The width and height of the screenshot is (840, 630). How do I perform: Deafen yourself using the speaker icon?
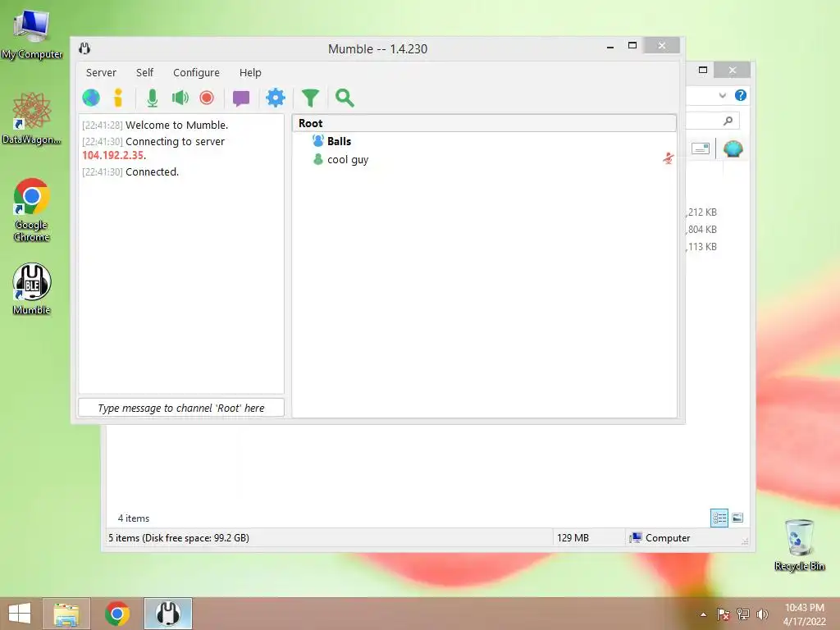click(x=180, y=98)
